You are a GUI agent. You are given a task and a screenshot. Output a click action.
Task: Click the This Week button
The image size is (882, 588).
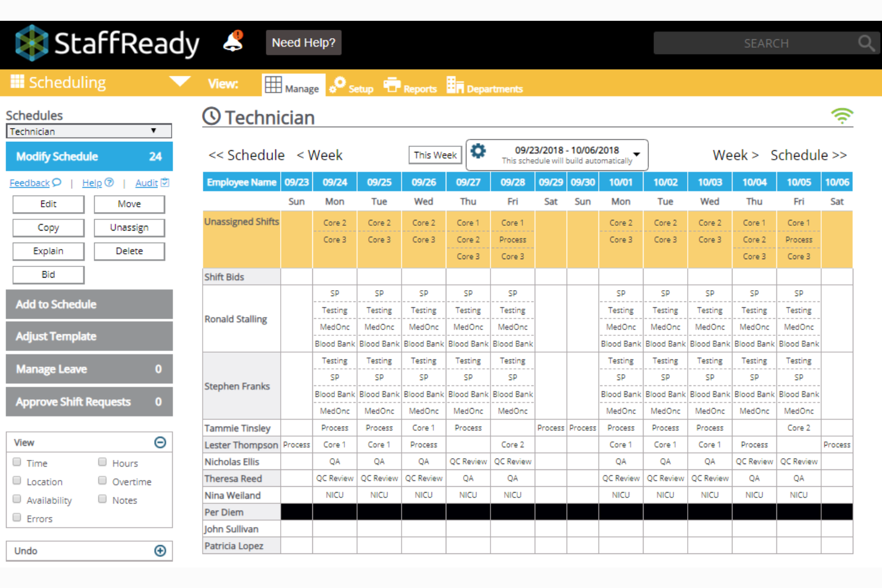(x=435, y=155)
